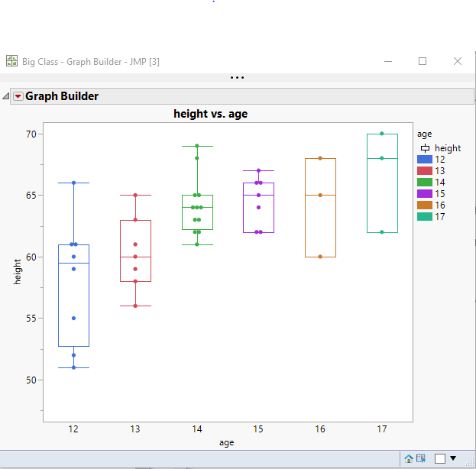Viewport: 476px width, 469px height.
Task: Click the 'height' y-axis title
Action: [18, 272]
